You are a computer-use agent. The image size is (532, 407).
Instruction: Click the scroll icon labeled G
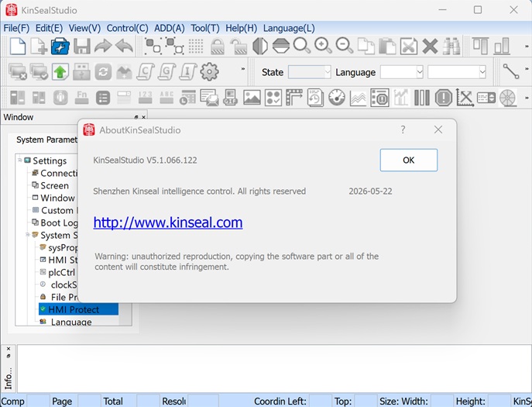point(167,71)
